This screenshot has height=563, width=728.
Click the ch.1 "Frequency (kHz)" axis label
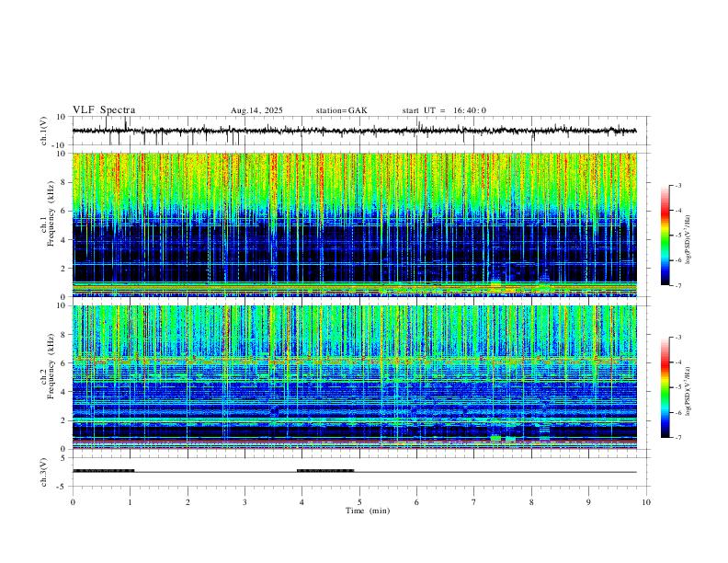coord(51,214)
